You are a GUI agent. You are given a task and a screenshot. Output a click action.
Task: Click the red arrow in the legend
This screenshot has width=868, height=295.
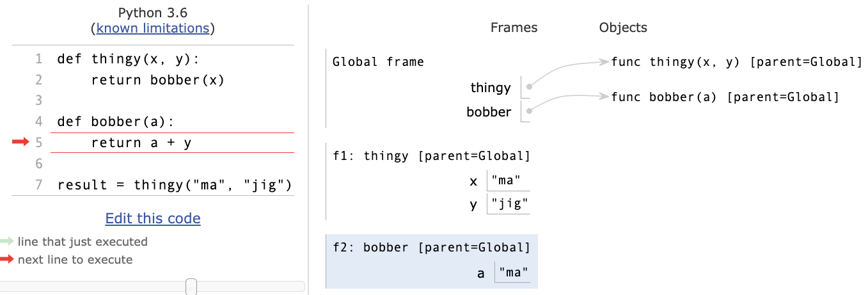pos(6,259)
